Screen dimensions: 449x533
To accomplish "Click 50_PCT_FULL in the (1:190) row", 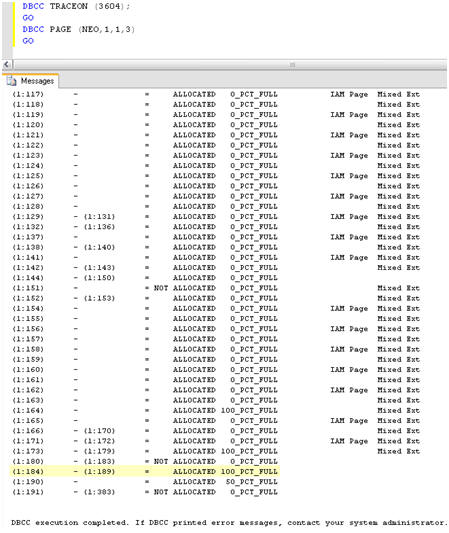I will [252, 482].
